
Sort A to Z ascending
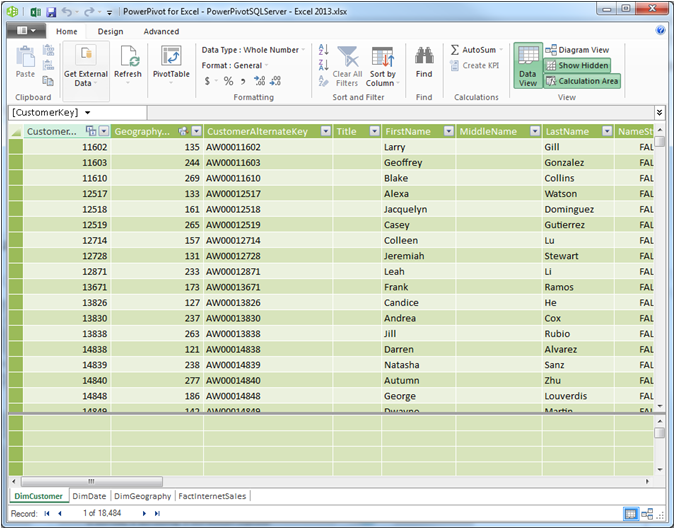(323, 50)
